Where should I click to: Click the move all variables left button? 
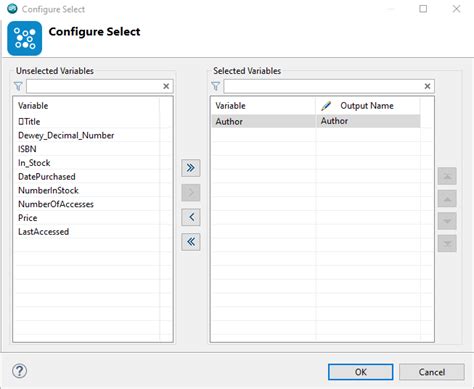point(191,242)
